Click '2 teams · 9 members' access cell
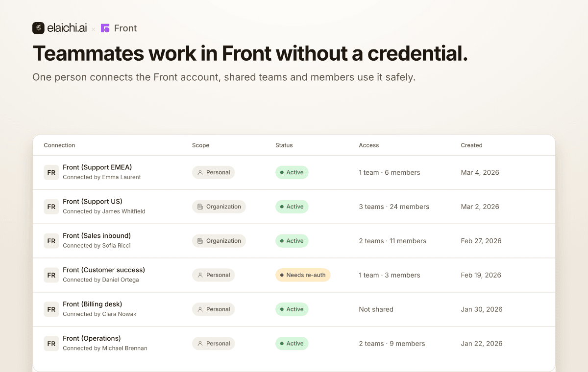 pos(392,344)
